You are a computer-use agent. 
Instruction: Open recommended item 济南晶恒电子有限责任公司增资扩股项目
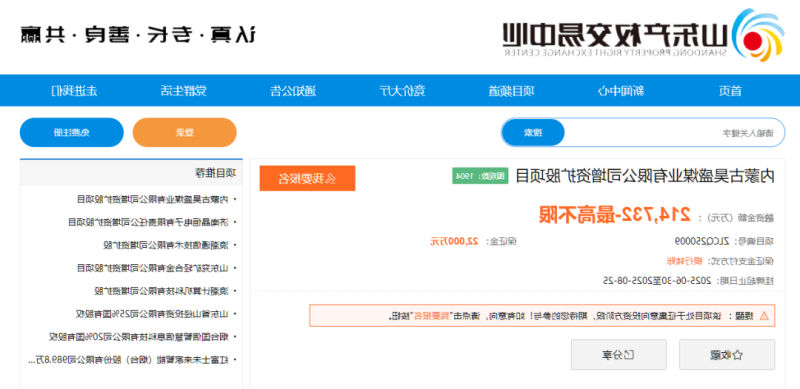(x=148, y=222)
